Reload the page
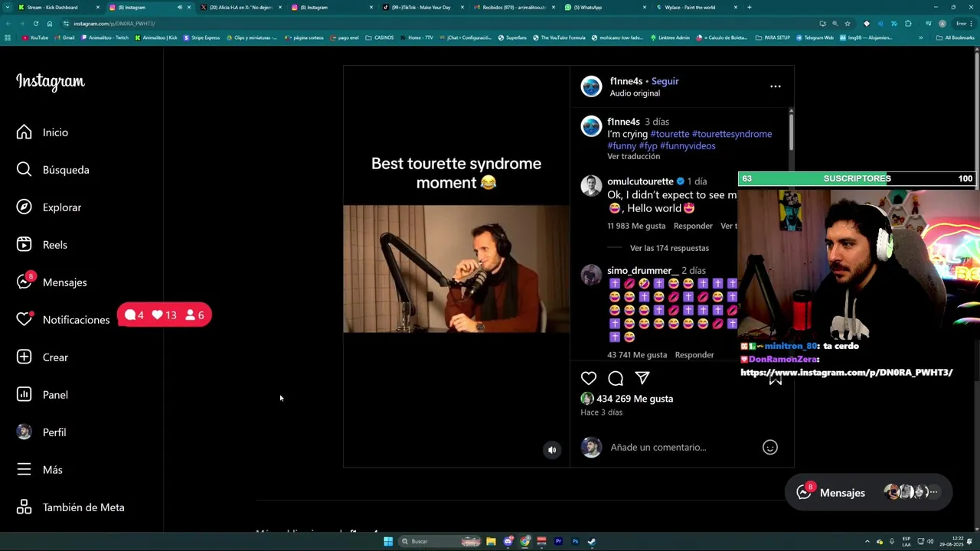This screenshot has width=980, height=551. pos(35,24)
